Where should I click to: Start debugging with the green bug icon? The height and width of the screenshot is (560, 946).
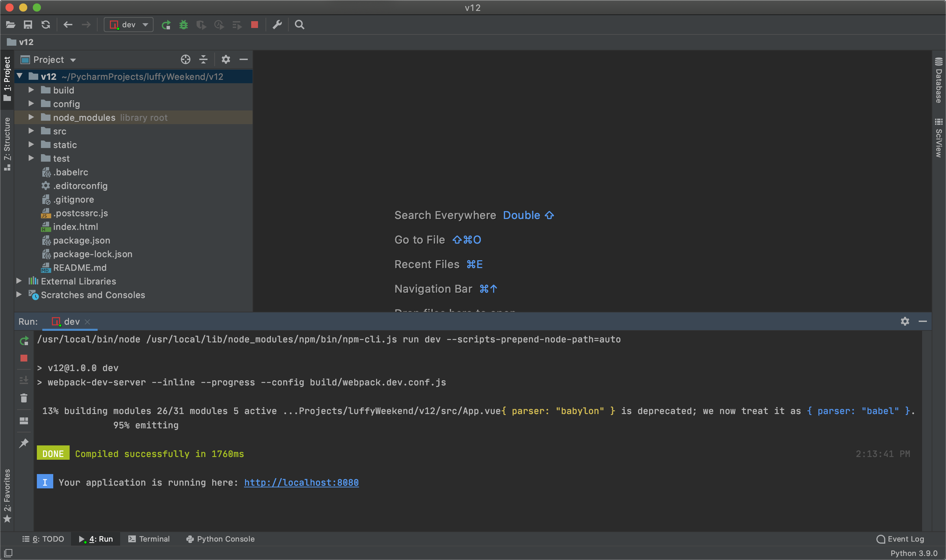(x=184, y=25)
